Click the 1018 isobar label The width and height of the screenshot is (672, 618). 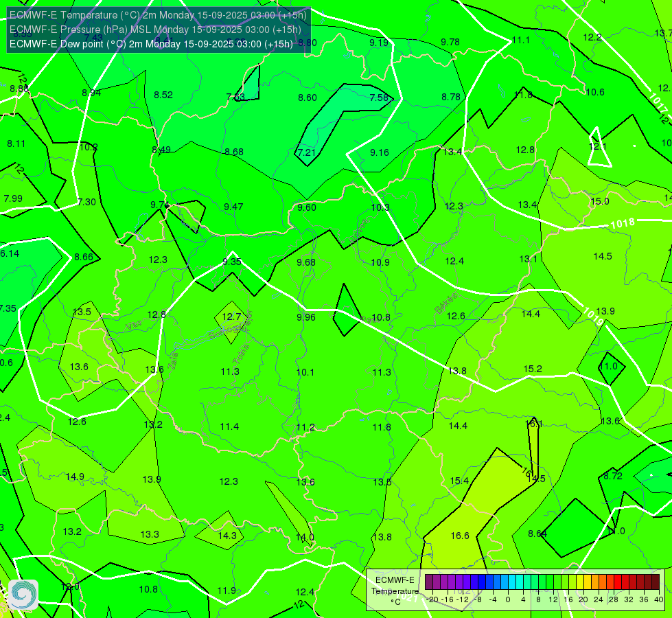[x=623, y=224]
